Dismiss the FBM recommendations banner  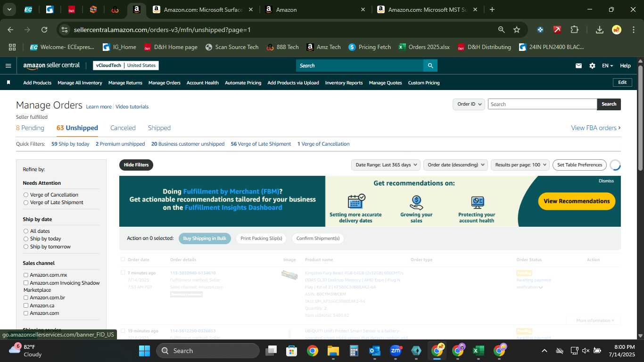point(606,181)
